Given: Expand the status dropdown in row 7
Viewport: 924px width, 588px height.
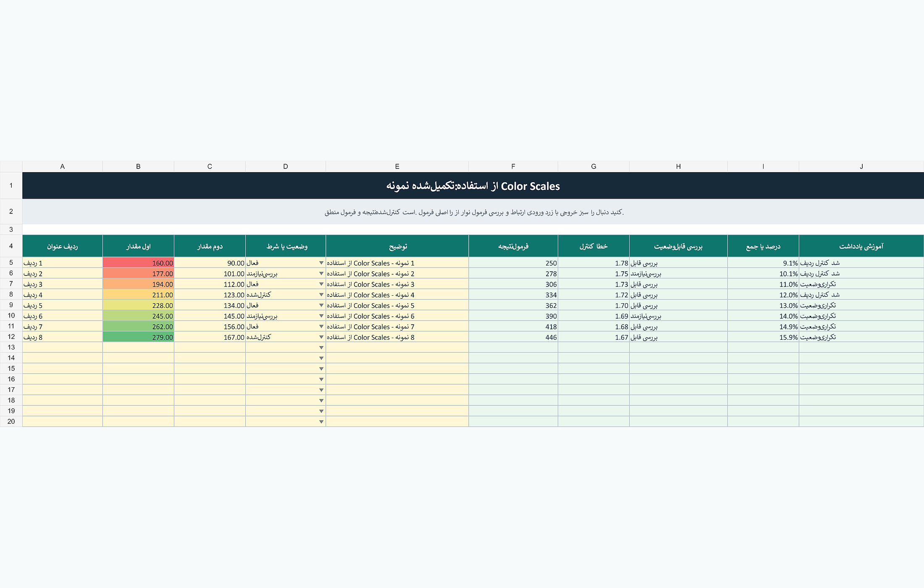Looking at the screenshot, I should [321, 284].
